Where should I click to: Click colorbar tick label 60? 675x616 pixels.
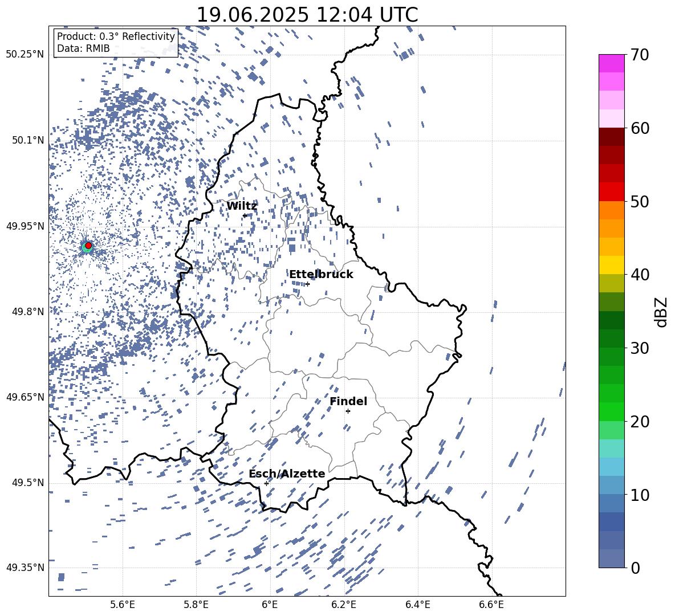(x=640, y=128)
